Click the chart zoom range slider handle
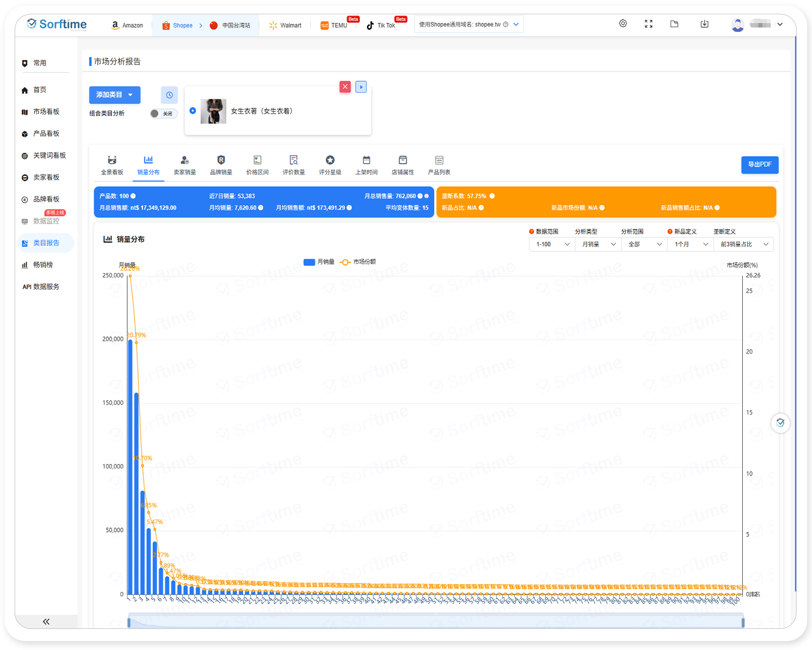The width and height of the screenshot is (812, 650). [129, 622]
